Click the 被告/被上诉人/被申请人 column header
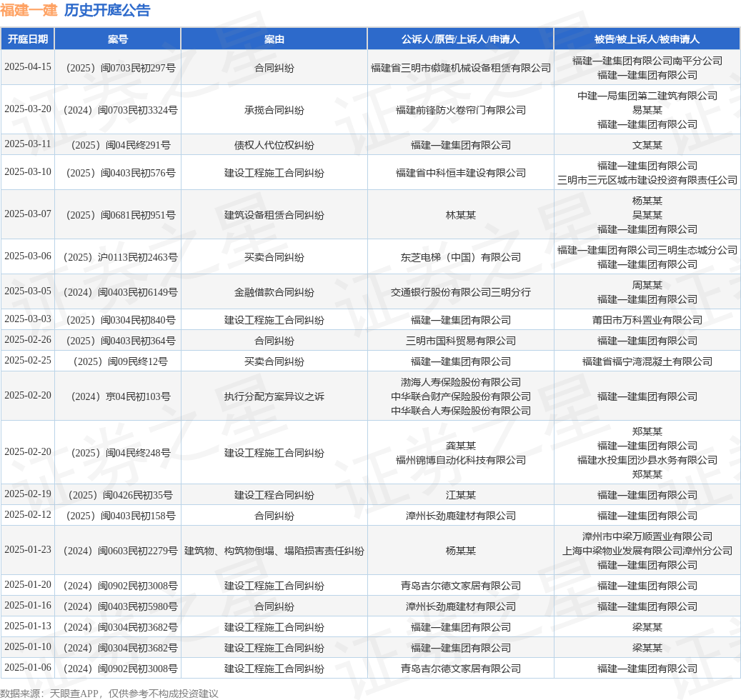This screenshot has height=700, width=741. (x=647, y=39)
